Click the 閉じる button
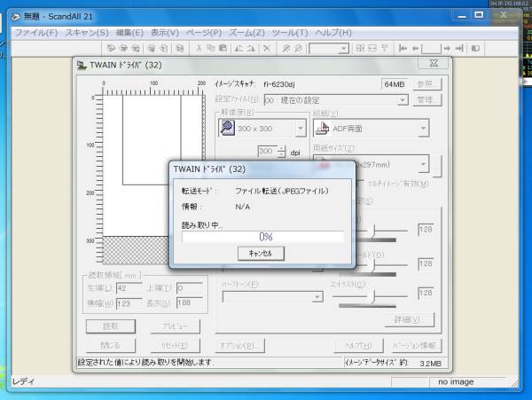The width and height of the screenshot is (532, 400). point(111,345)
